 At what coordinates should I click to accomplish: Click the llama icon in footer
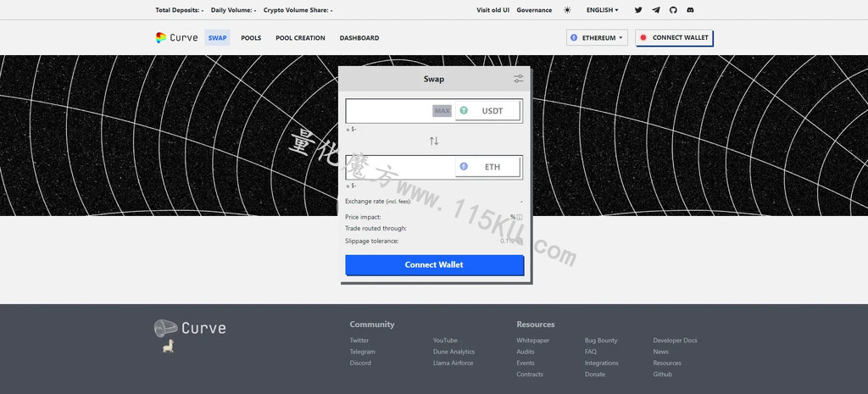click(x=168, y=347)
